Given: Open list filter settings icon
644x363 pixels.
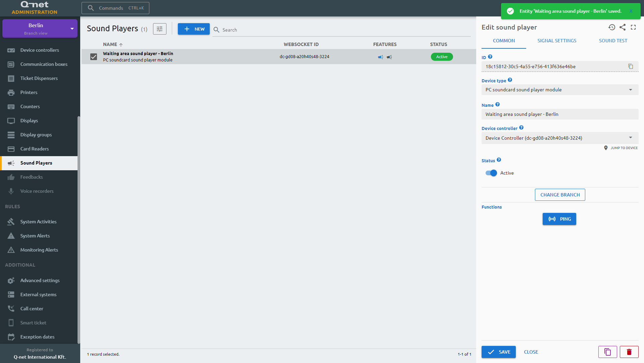Looking at the screenshot, I should click(160, 29).
